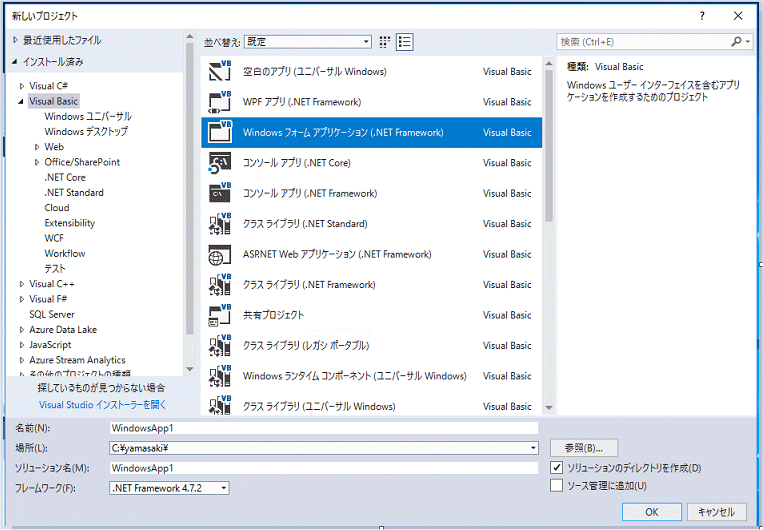Collapse the Visual Basic tree node
The height and width of the screenshot is (530, 763).
click(x=21, y=101)
